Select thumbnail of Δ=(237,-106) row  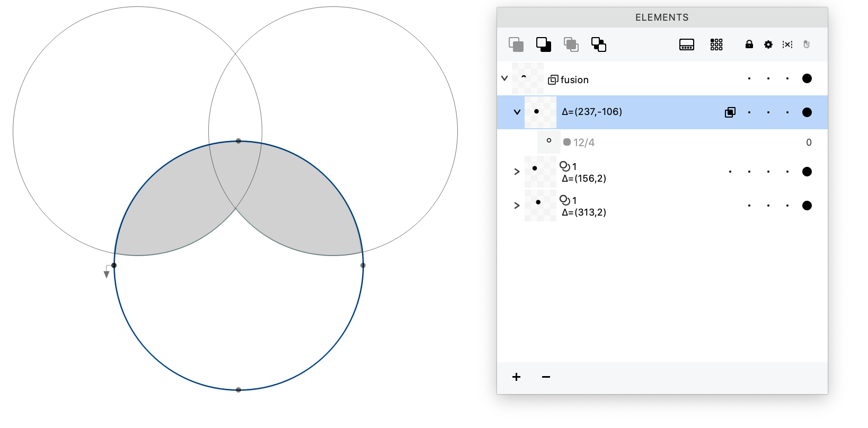(x=541, y=112)
